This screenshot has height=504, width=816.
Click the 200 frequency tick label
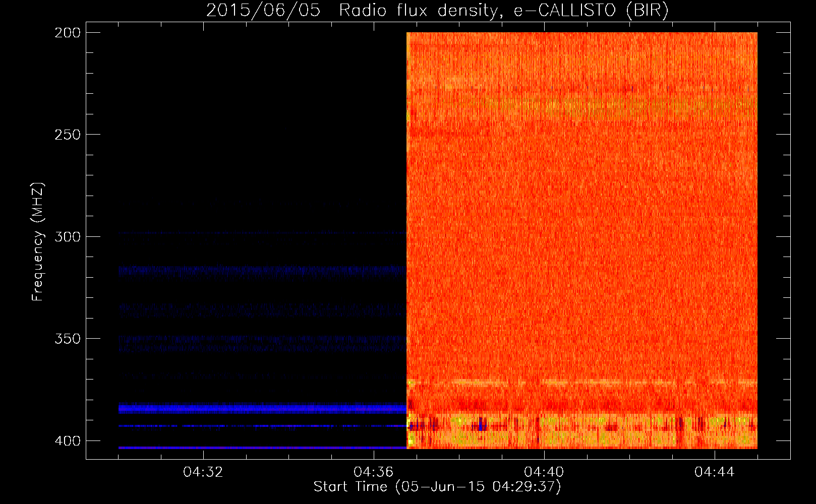click(68, 33)
